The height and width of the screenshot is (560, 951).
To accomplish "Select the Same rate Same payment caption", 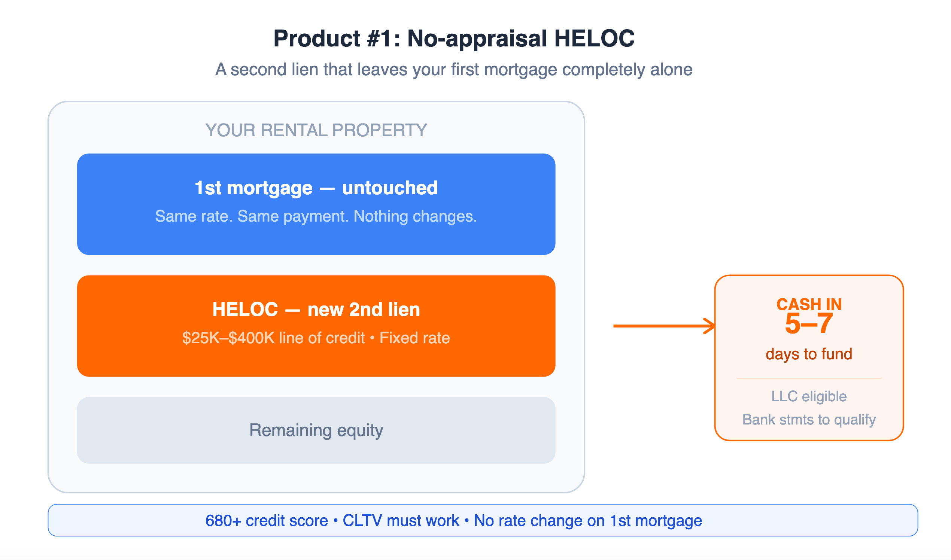I will pyautogui.click(x=316, y=216).
